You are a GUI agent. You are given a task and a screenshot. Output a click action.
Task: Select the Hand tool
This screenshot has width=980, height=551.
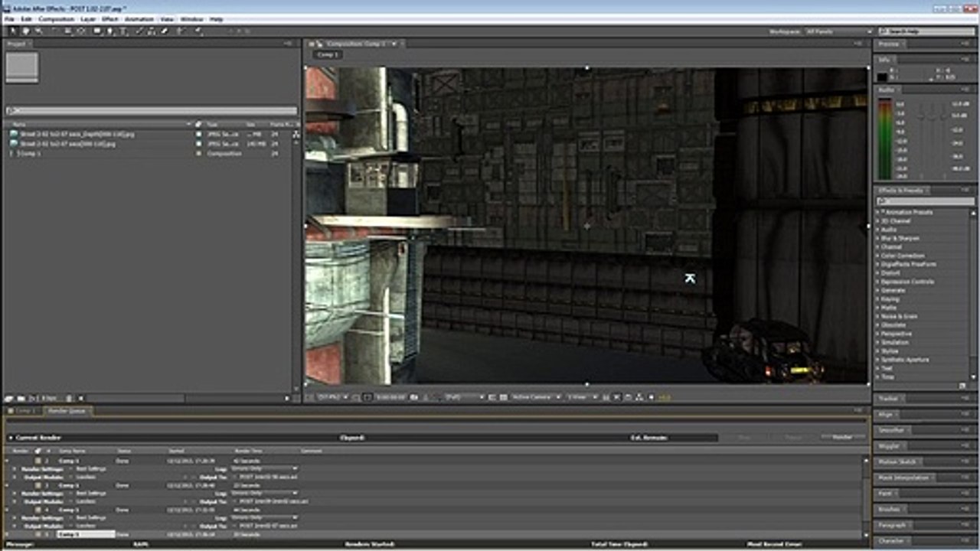point(25,31)
